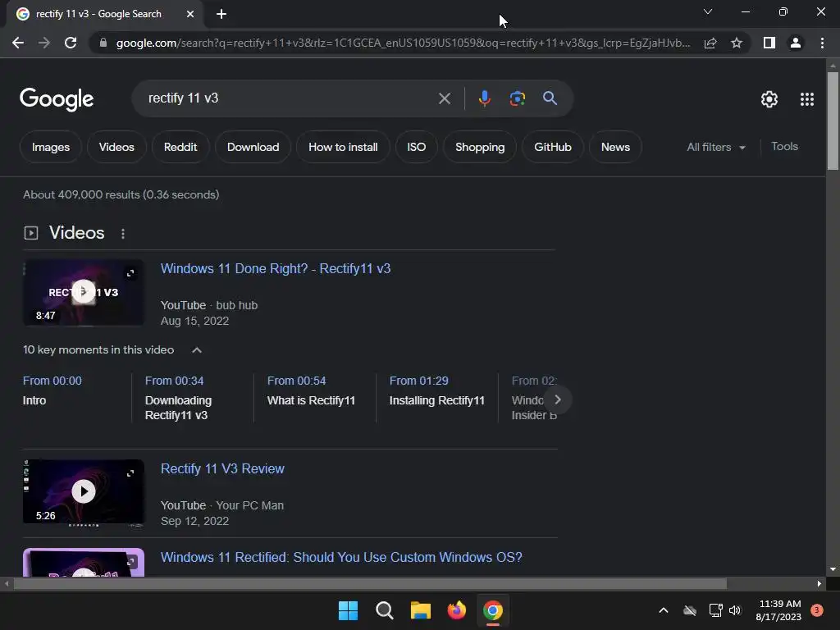Select the How to install chip
840x630 pixels.
343,147
